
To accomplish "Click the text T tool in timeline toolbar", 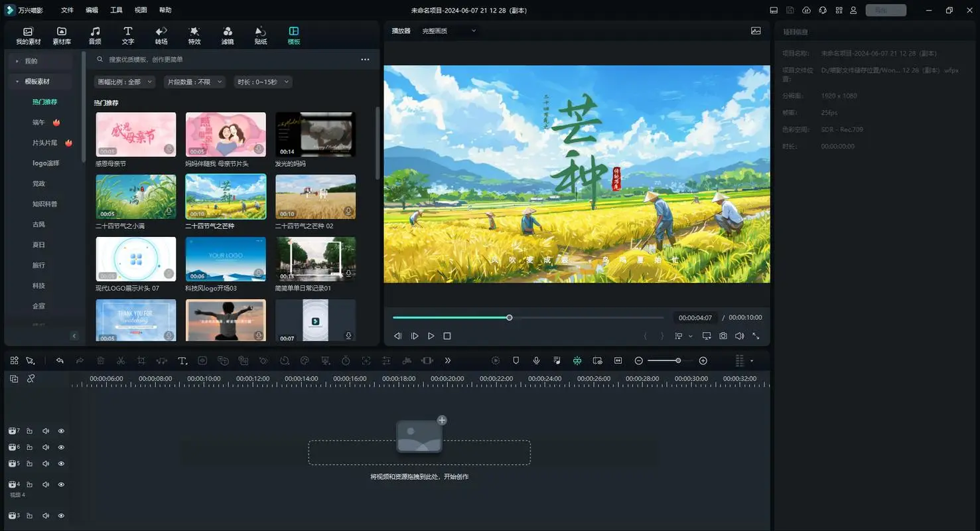I will coord(182,360).
